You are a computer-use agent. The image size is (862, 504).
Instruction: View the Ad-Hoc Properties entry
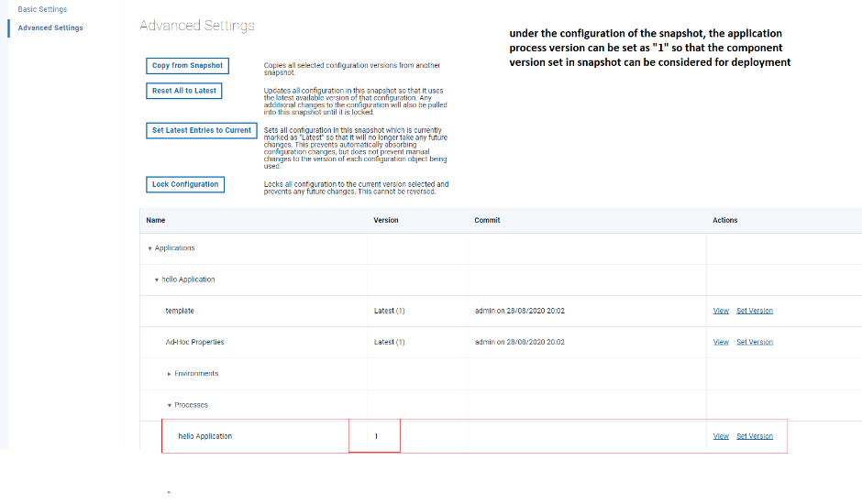tap(721, 342)
